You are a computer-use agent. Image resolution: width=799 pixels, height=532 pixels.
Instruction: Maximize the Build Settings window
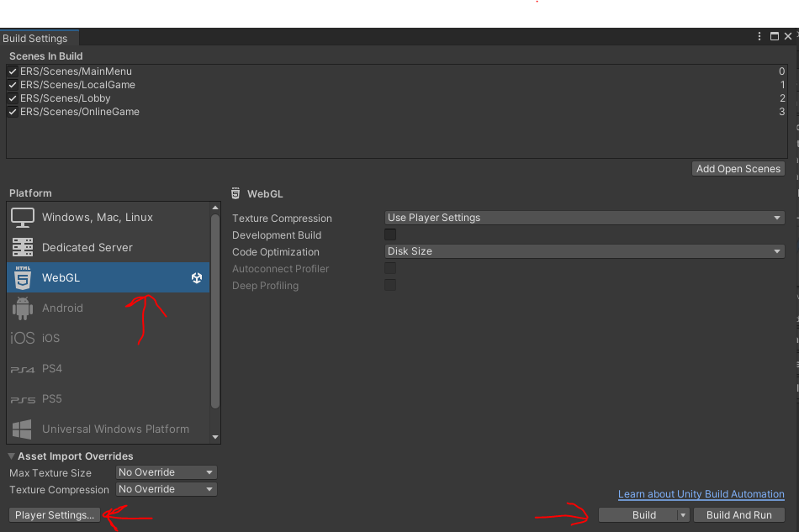[x=774, y=36]
